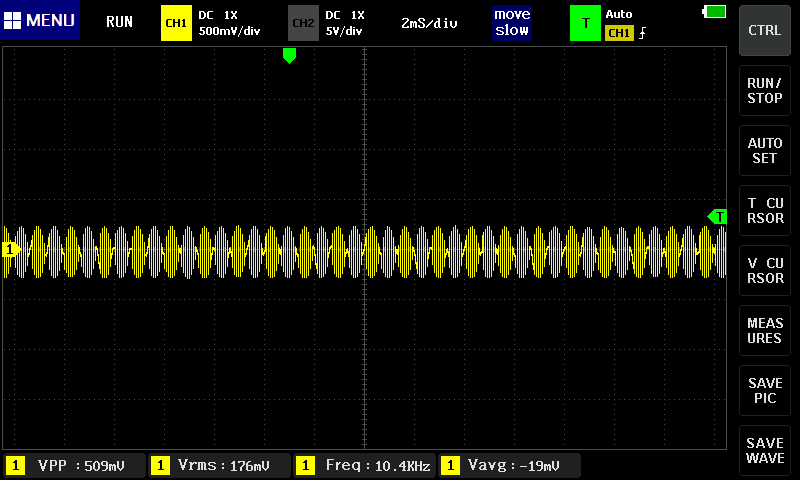Select the yellow channel 1 ground marker
Screen dimensions: 800x480
pyautogui.click(x=10, y=249)
